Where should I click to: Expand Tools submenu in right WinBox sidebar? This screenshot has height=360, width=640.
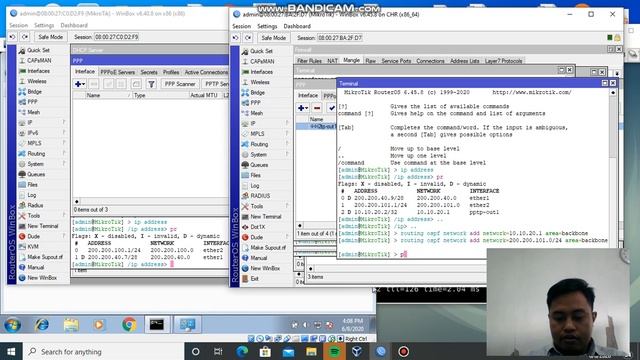coord(265,207)
